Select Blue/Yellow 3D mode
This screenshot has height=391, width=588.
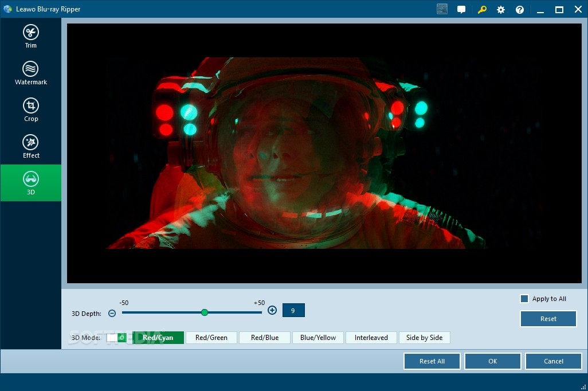click(x=318, y=338)
